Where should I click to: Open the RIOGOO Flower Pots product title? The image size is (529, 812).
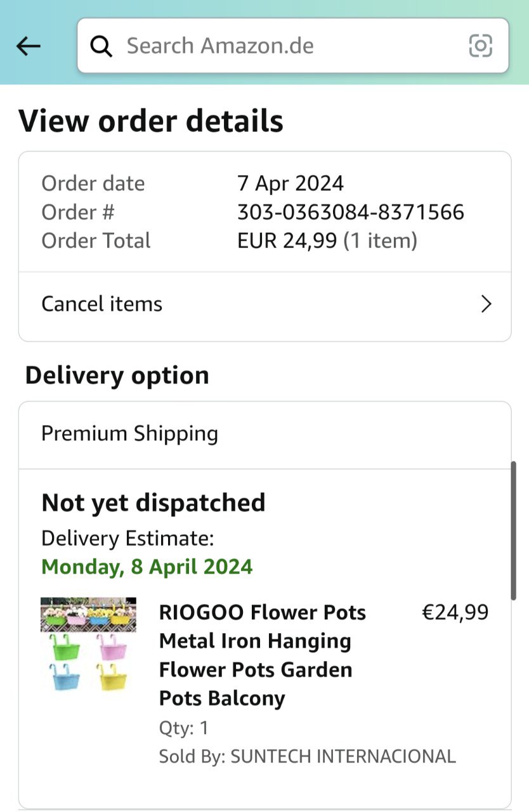(x=263, y=655)
